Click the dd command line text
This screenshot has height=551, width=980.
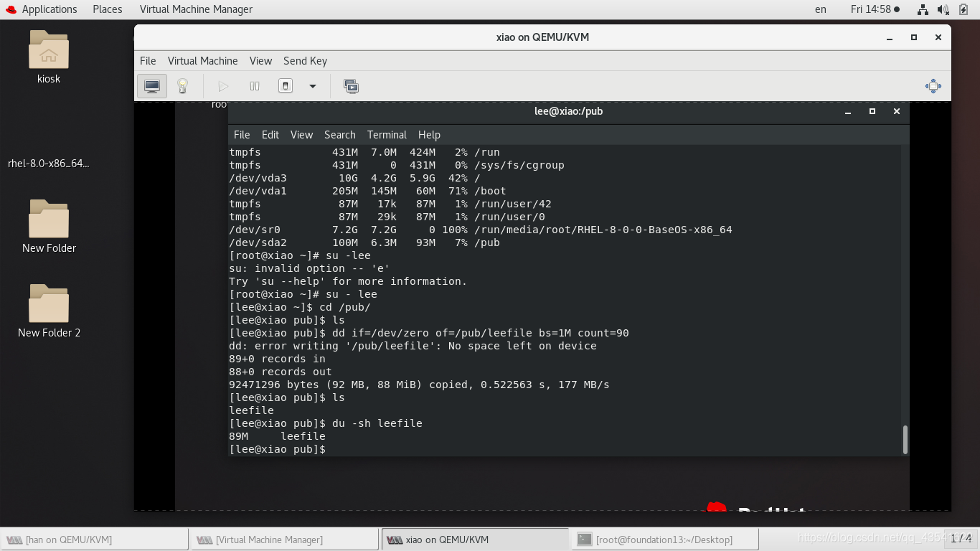point(429,333)
